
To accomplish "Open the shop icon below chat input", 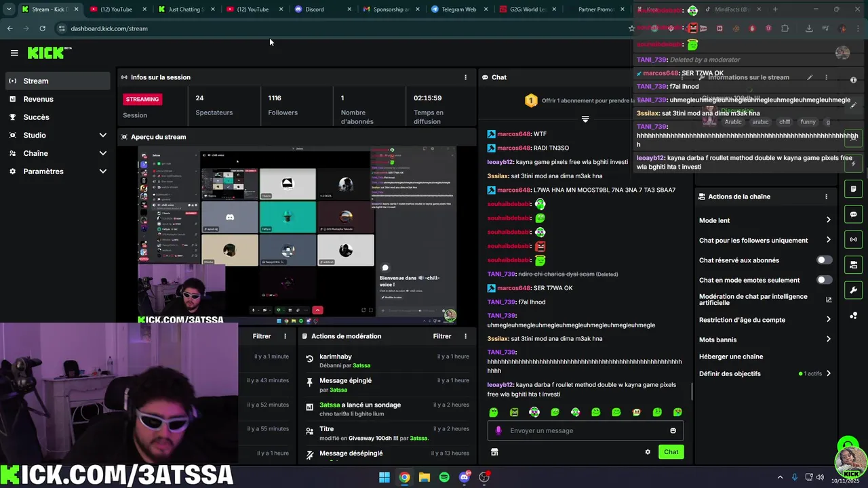I will coord(494,452).
